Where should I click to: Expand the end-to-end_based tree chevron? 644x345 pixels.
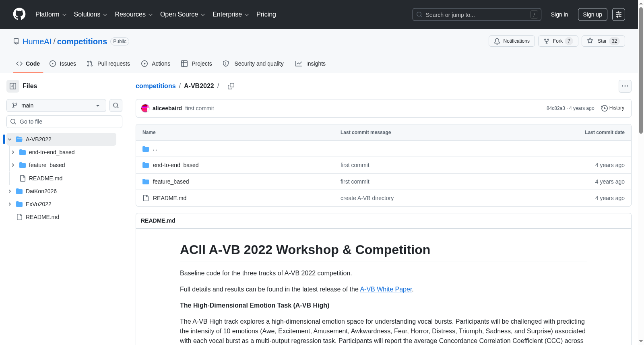[x=13, y=152]
